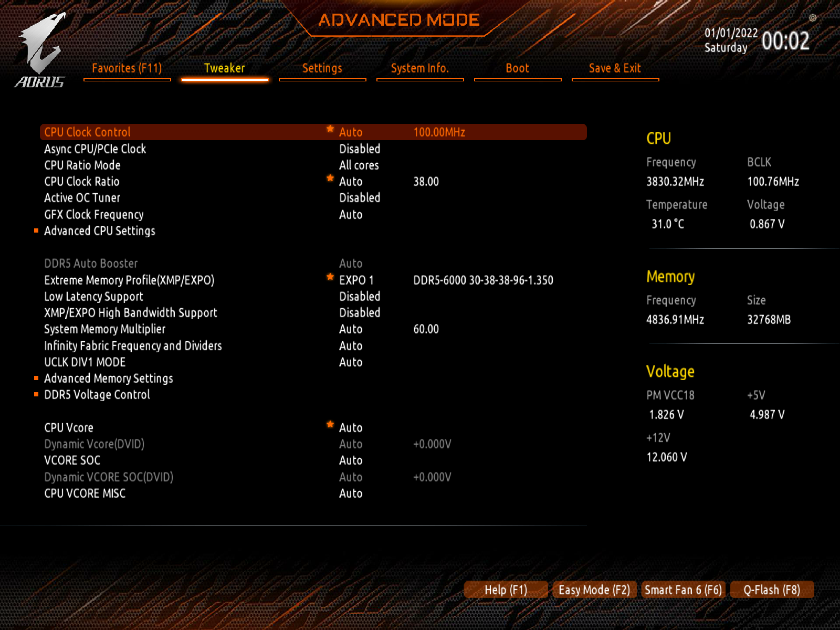This screenshot has width=840, height=630.
Task: Open the DDR5 Voltage Control submenu
Action: click(x=97, y=395)
